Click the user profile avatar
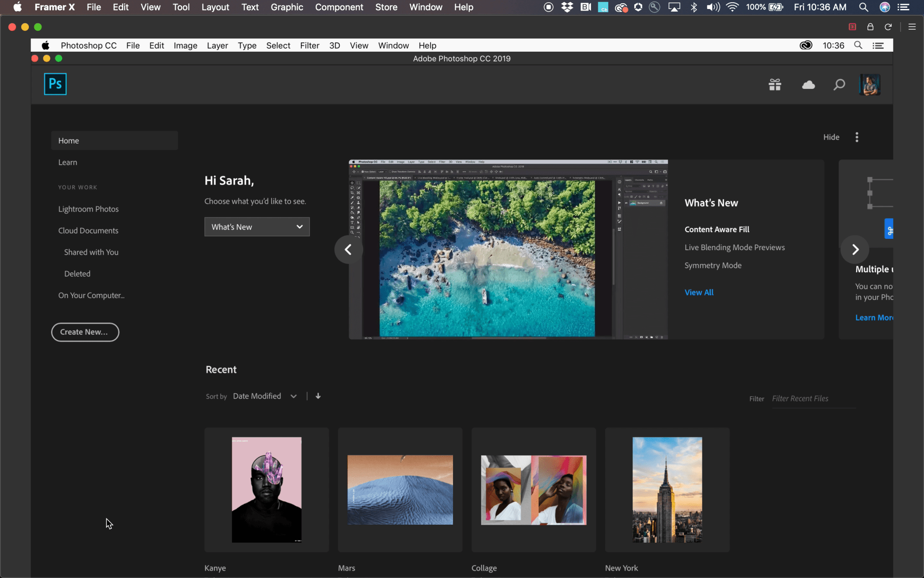The image size is (924, 578). pos(870,84)
